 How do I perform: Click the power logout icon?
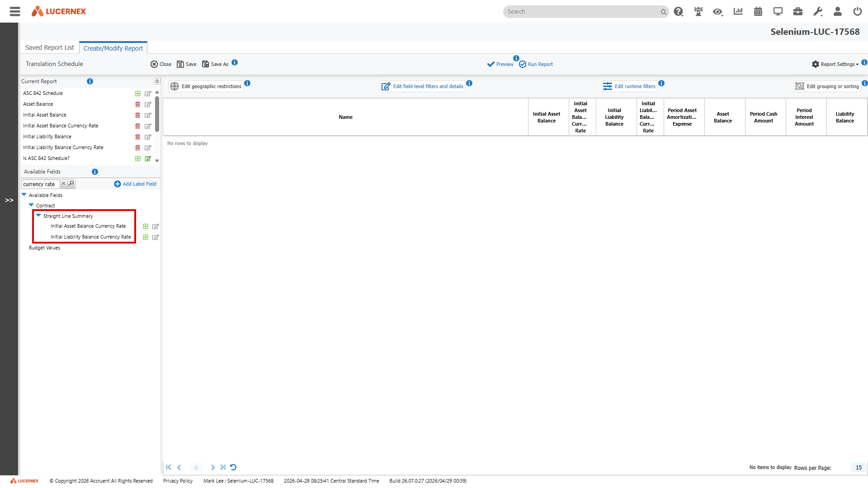click(x=858, y=12)
